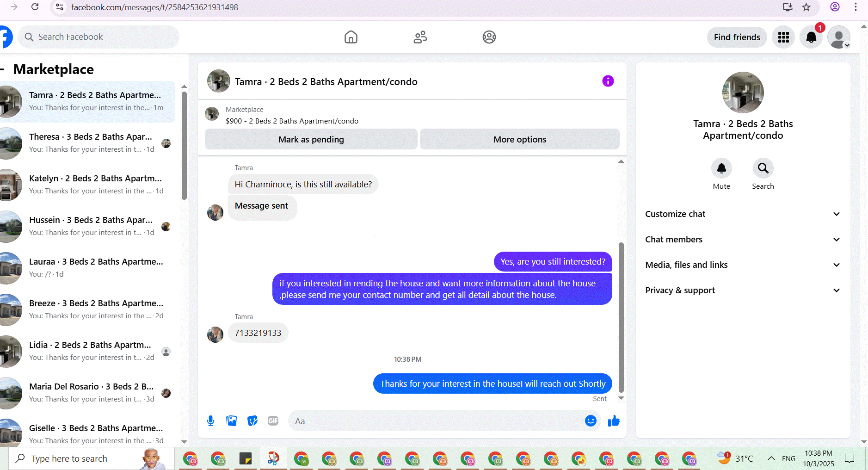Viewport: 868px width, 470px height.
Task: Click the phone number message 7133219133
Action: coord(258,333)
